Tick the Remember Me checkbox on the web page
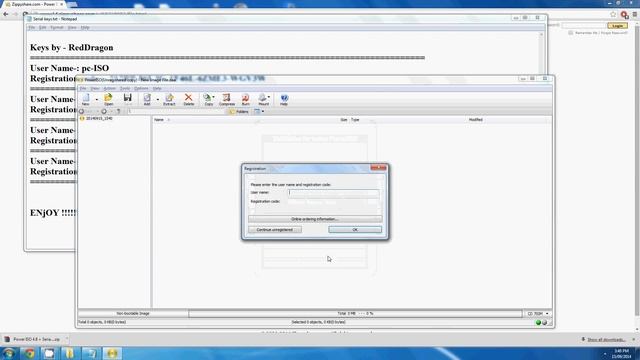The image size is (640, 360). tap(571, 33)
